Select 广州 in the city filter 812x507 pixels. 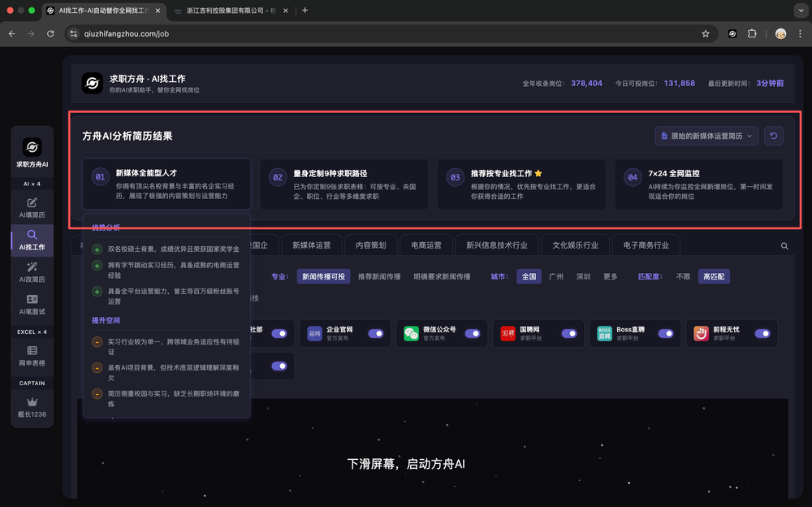click(x=557, y=276)
